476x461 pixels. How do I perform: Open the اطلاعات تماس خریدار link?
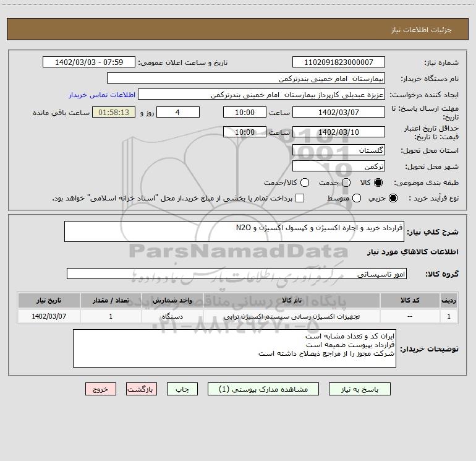point(102,95)
